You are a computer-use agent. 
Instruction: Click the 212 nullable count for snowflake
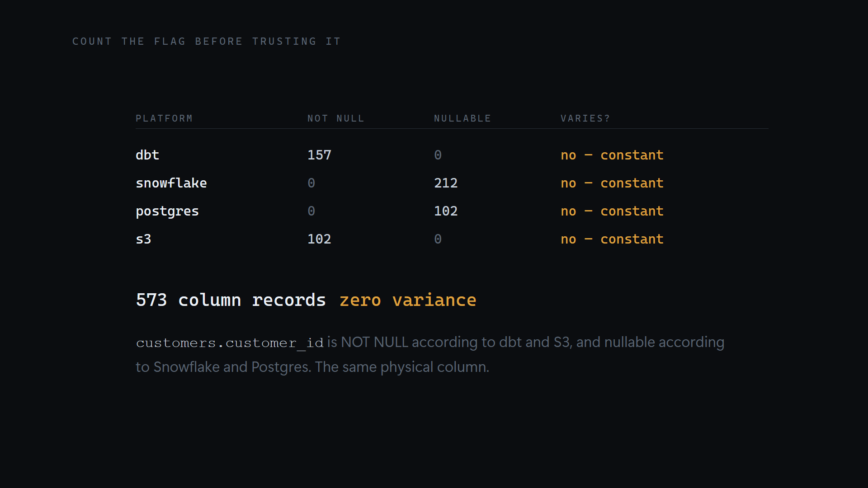(446, 183)
